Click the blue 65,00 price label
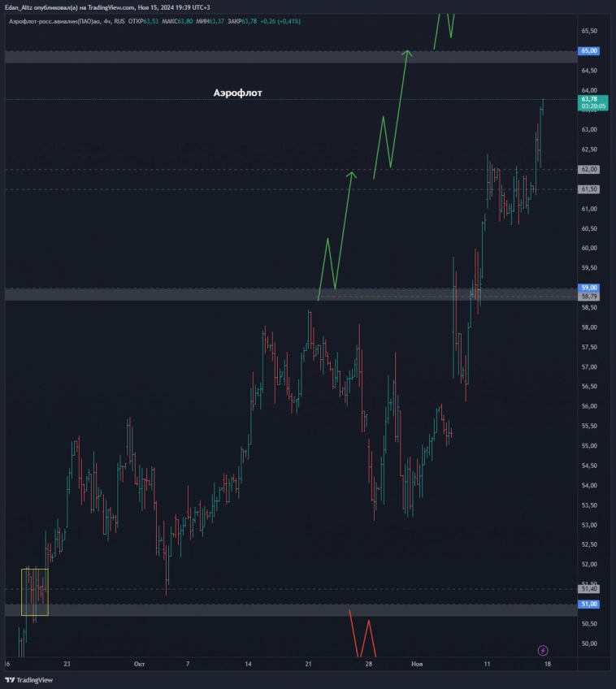The image size is (616, 689). [x=589, y=50]
